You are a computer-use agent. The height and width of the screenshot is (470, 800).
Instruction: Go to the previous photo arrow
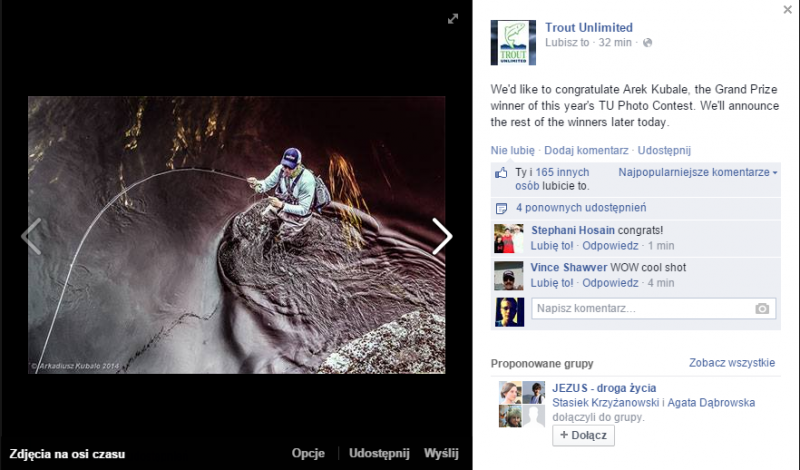[31, 236]
